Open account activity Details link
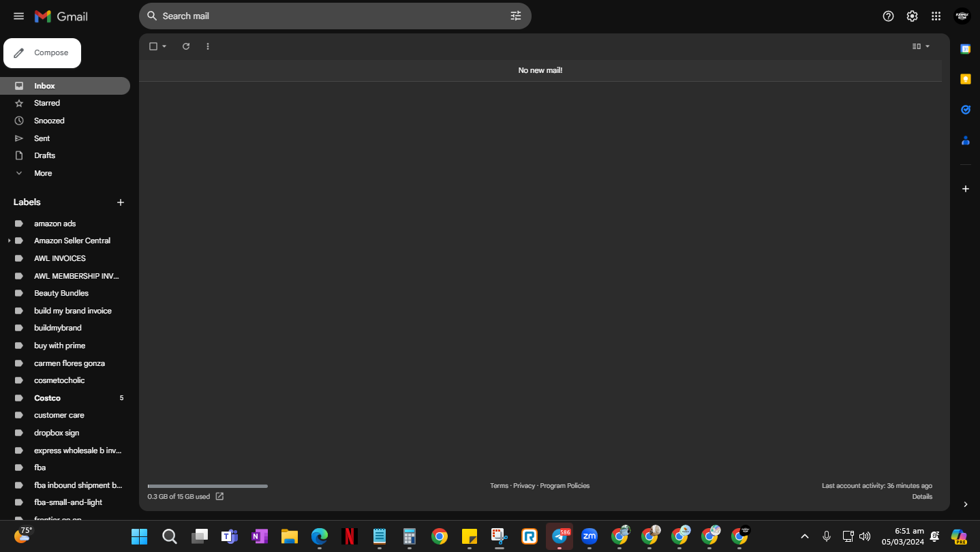The width and height of the screenshot is (980, 552). click(x=922, y=497)
